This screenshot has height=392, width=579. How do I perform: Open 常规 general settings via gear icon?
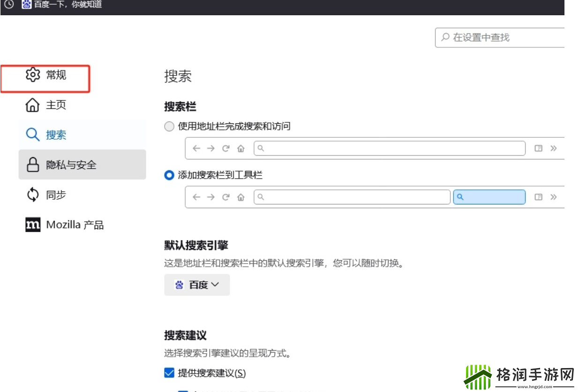point(32,75)
